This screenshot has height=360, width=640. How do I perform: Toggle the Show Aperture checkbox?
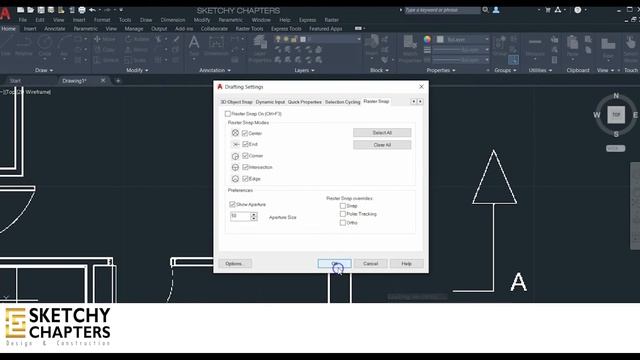[232, 204]
